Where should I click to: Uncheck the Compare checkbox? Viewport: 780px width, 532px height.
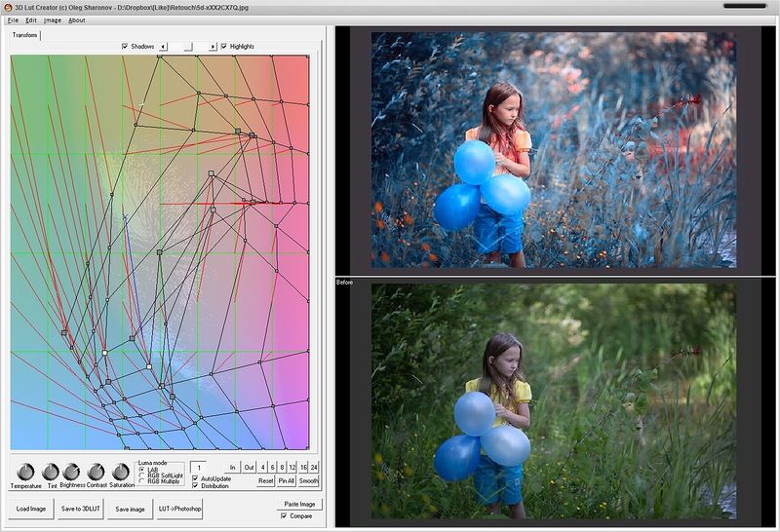coord(284,516)
